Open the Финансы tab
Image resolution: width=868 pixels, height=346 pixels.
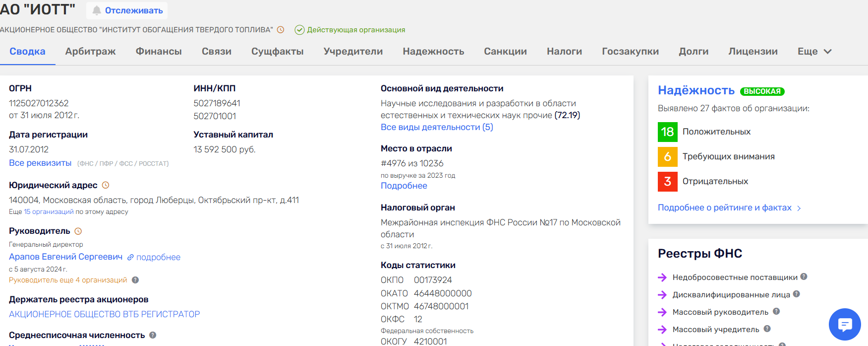pos(159,52)
